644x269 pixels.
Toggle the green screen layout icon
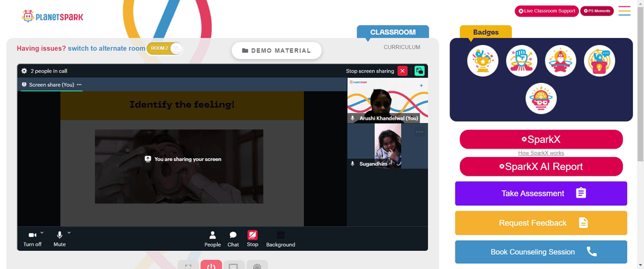(x=419, y=71)
